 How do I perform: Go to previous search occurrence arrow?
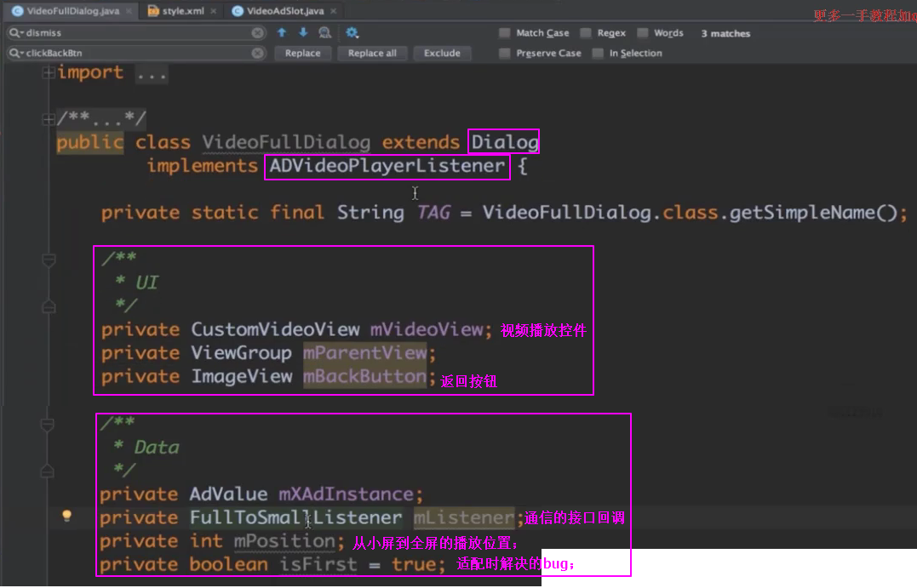[x=282, y=32]
